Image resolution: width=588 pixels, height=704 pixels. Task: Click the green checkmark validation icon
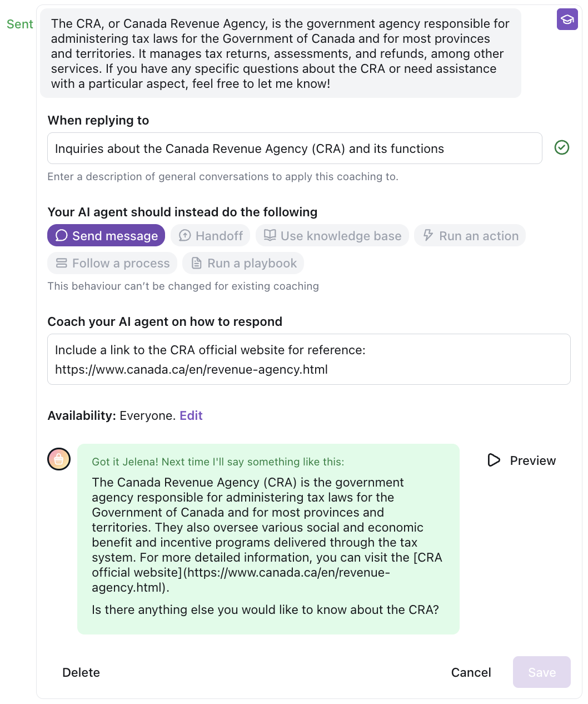(x=562, y=147)
